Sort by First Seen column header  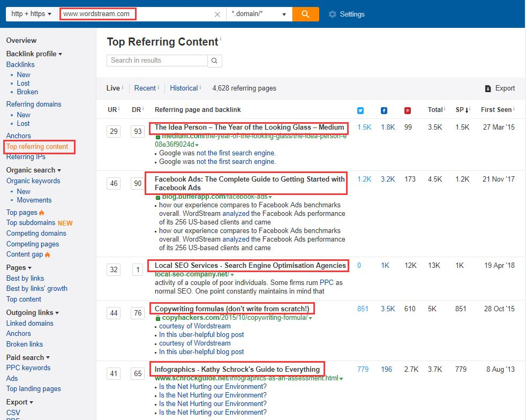click(x=496, y=110)
